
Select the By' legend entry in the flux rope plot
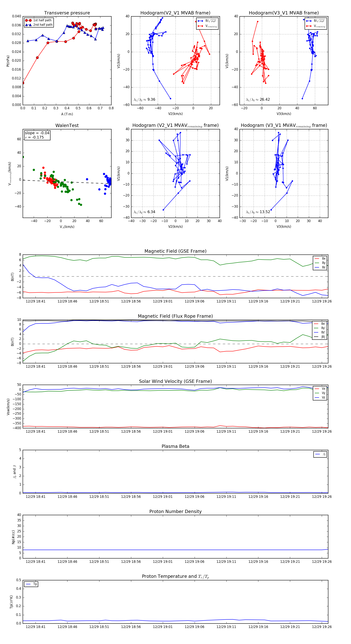320,328
